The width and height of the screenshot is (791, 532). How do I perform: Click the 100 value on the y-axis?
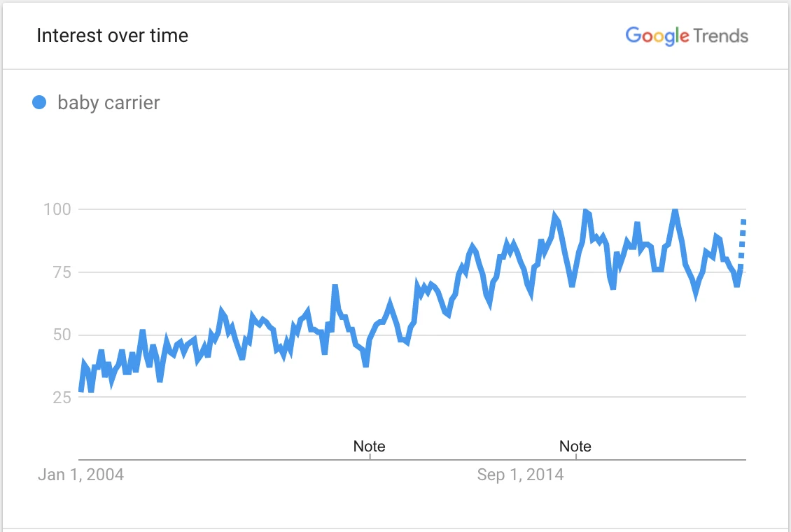click(x=57, y=209)
